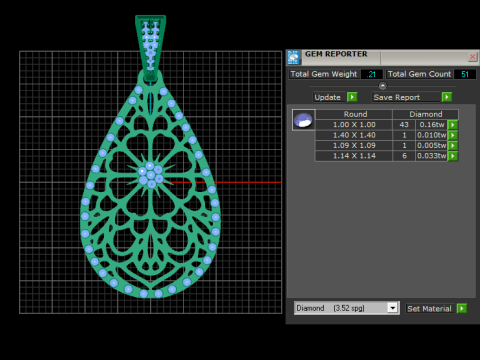Screen dimensions: 480x360
Task: Click green arrow for the 1.40 X 1.40 row
Action: point(453,135)
